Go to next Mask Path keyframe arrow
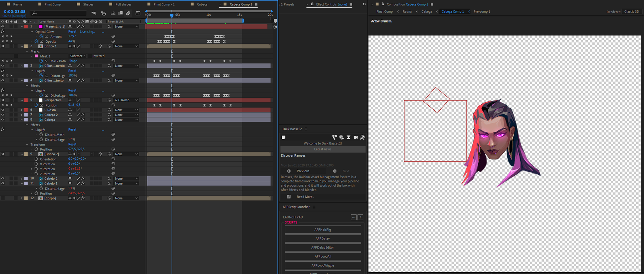This screenshot has height=274, width=644. tap(11, 61)
